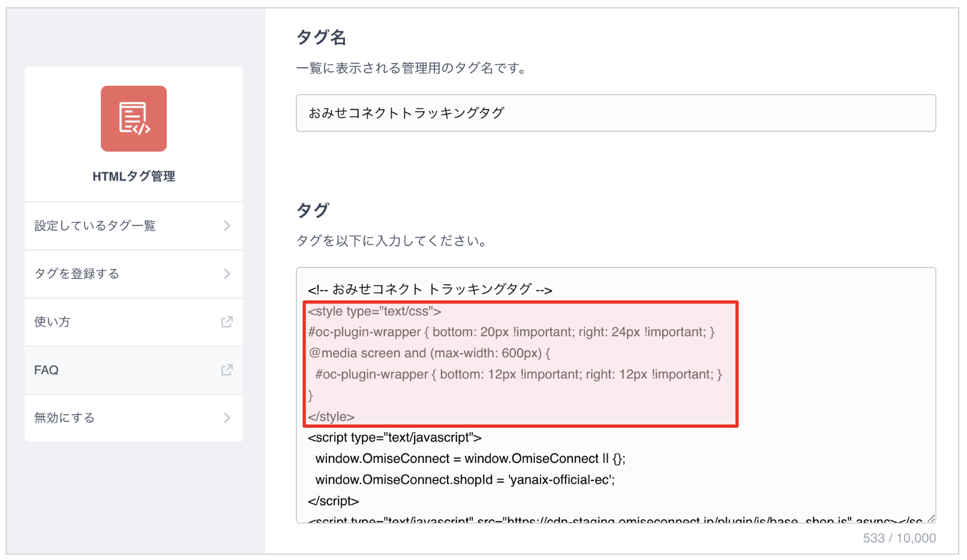
Task: Click the HTMLタグ管理 app icon
Action: (x=134, y=118)
